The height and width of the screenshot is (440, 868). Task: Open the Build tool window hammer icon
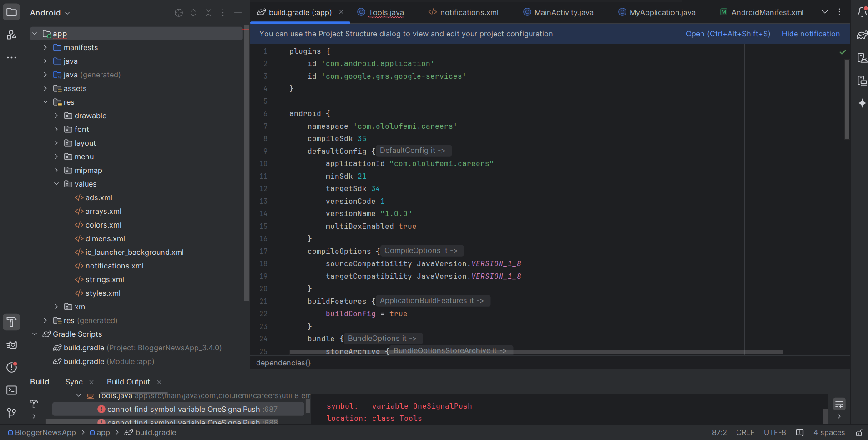click(11, 322)
